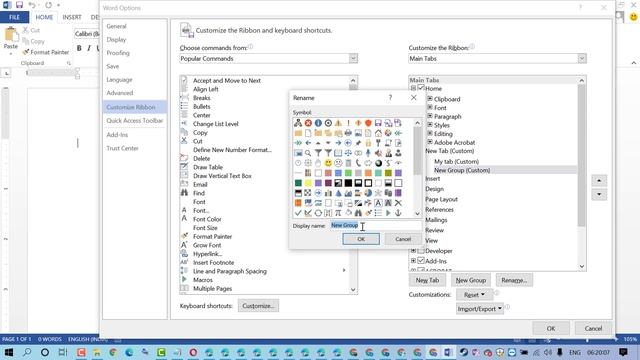Open the Reset dropdown button

click(x=474, y=294)
